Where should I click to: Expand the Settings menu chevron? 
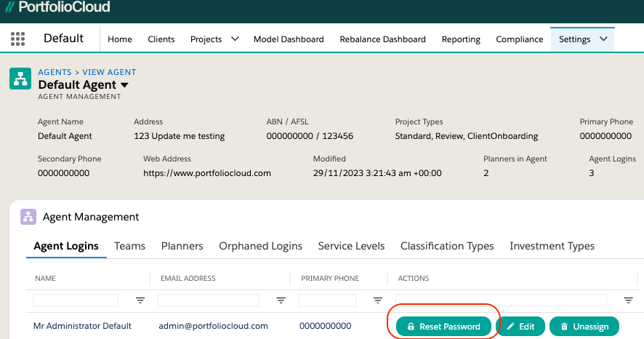pyautogui.click(x=603, y=39)
